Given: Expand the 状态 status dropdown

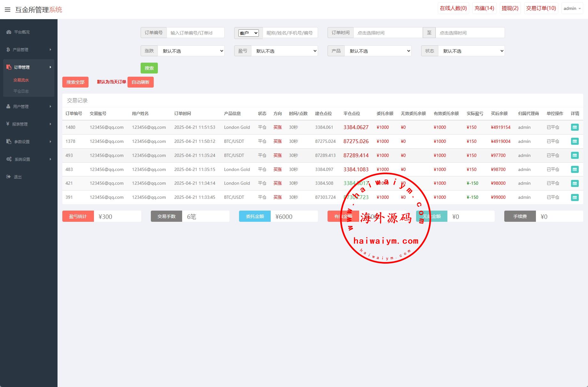Looking at the screenshot, I should tap(471, 51).
